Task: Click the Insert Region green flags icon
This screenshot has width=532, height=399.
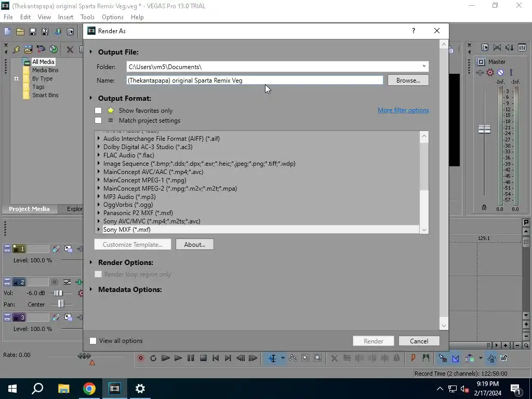Action: click(x=426, y=358)
